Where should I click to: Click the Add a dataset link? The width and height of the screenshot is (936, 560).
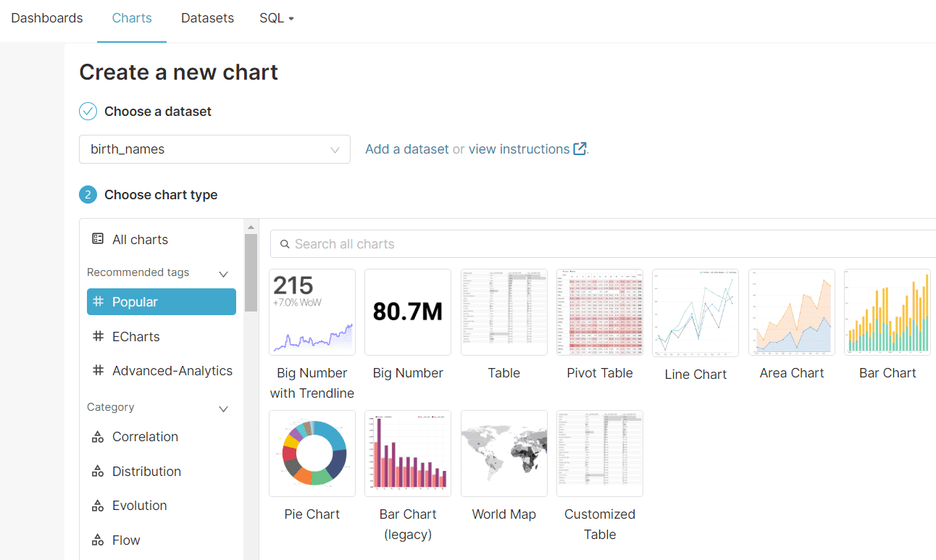point(406,149)
